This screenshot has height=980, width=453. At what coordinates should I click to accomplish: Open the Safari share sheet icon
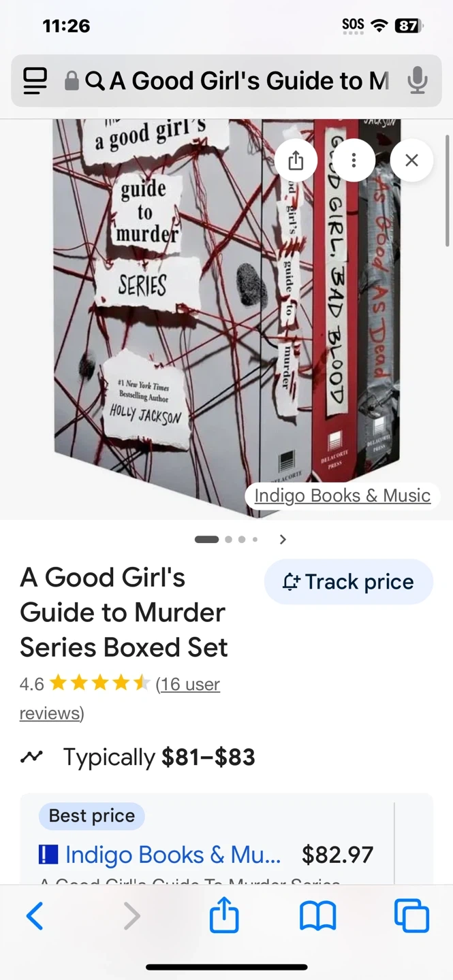[x=224, y=915]
